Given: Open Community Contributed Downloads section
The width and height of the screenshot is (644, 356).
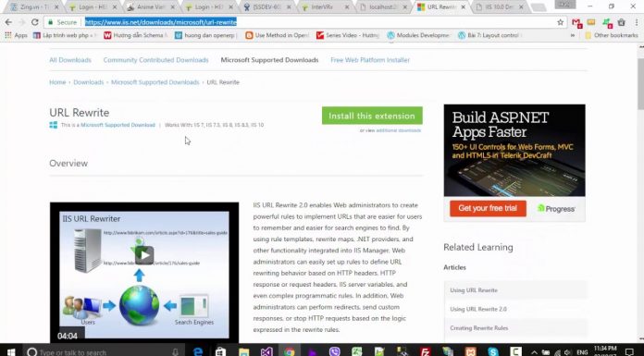Looking at the screenshot, I should pos(155,60).
